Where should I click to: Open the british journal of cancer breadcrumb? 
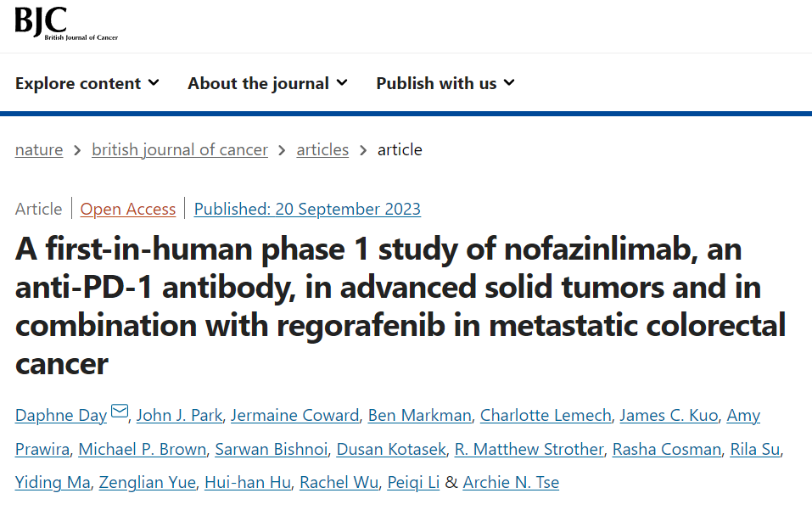pos(180,150)
